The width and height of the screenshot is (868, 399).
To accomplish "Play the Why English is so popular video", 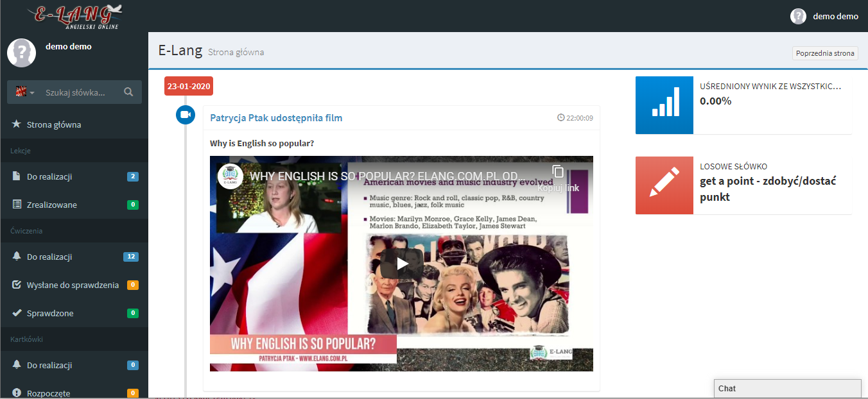I will 401,263.
